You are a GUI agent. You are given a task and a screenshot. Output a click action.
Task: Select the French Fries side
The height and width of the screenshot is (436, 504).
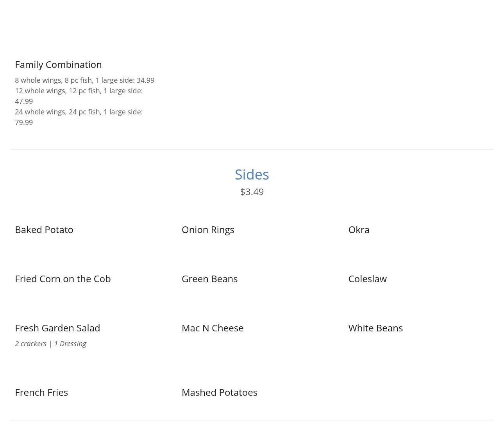[x=41, y=392]
